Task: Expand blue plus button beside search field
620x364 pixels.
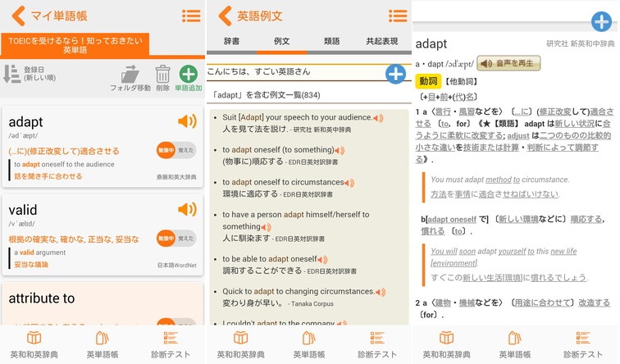Action: click(395, 74)
